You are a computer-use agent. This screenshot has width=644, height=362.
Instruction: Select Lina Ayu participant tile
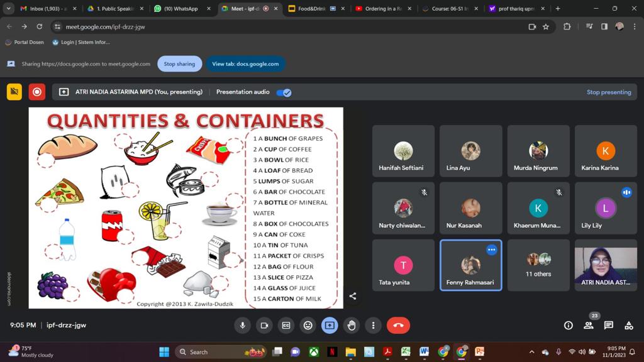470,151
